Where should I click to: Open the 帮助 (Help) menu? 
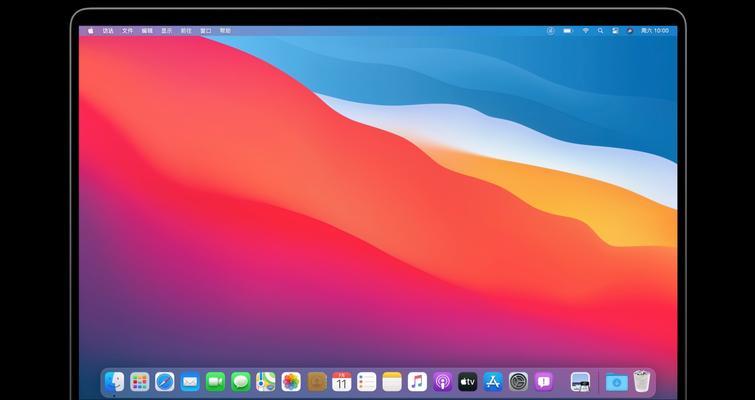pos(225,30)
